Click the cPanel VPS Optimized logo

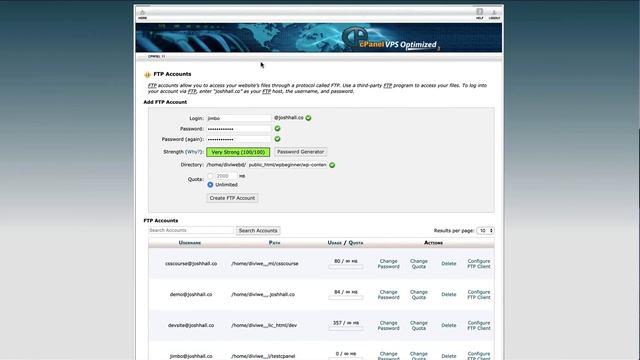coord(390,39)
